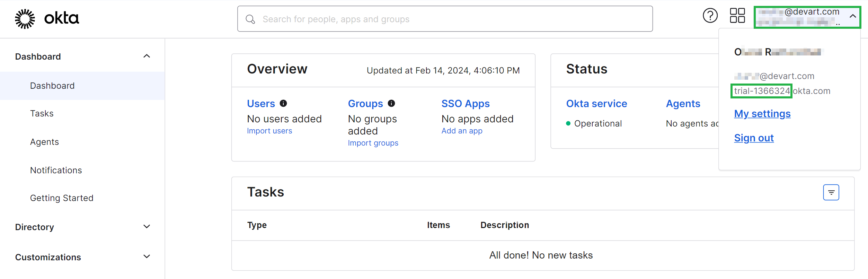
Task: Click the Operational status text
Action: (598, 123)
